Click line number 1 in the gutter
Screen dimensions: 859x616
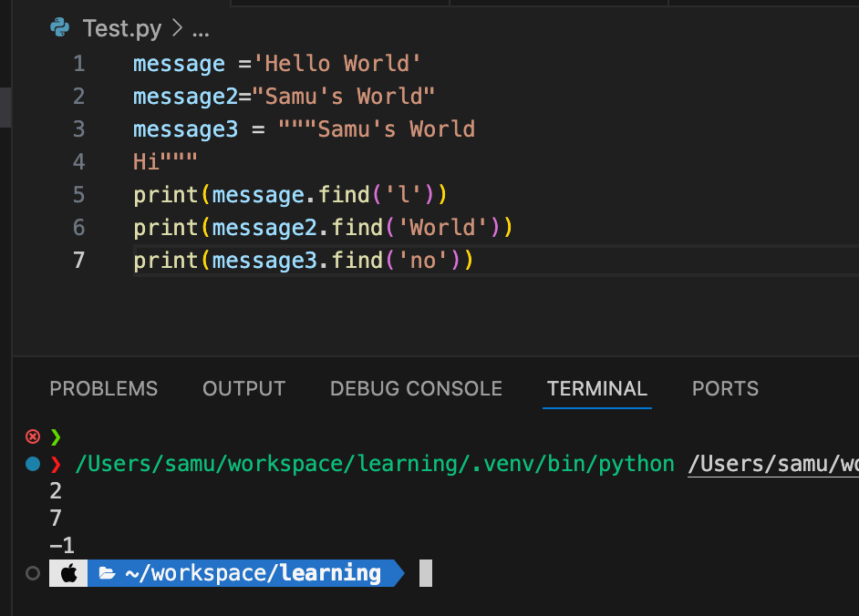(79, 64)
